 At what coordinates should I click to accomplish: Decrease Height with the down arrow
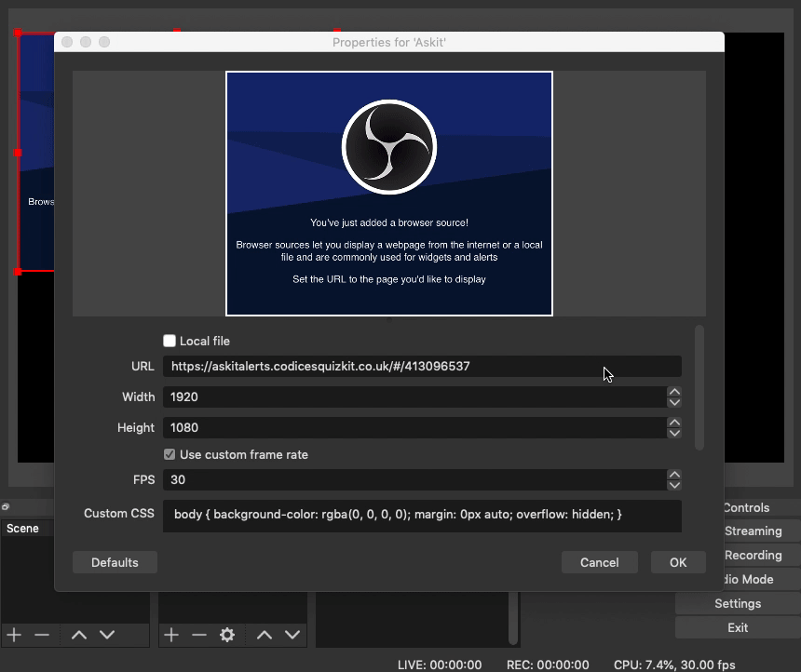point(674,433)
